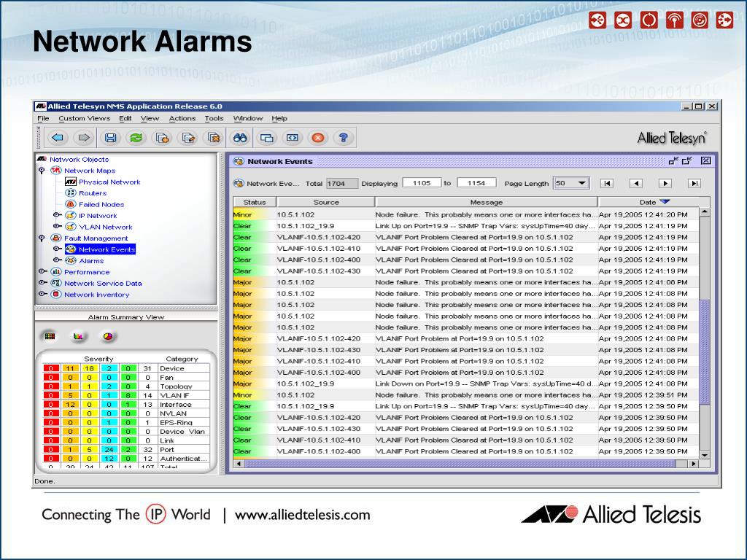
Task: Select Physical Network in the tree
Action: [109, 182]
